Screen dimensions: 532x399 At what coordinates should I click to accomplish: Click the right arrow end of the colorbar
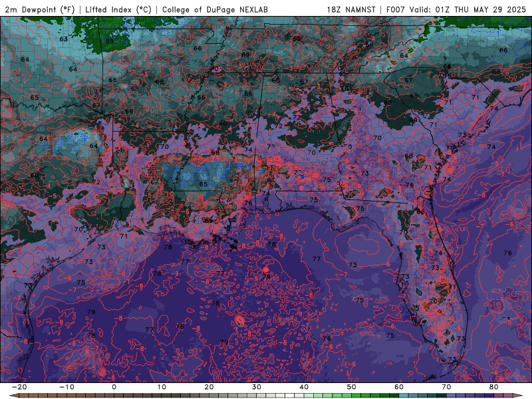[x=518, y=396]
